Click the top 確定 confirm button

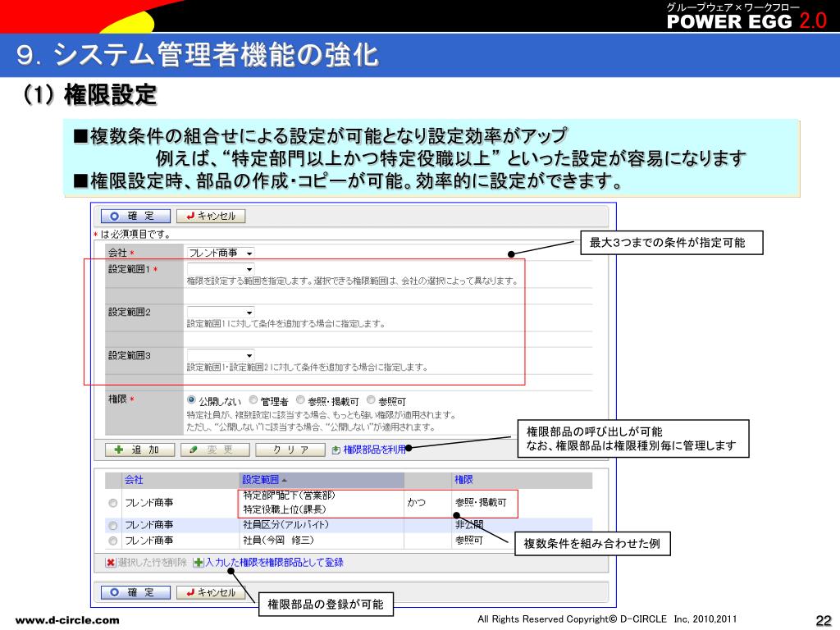135,216
